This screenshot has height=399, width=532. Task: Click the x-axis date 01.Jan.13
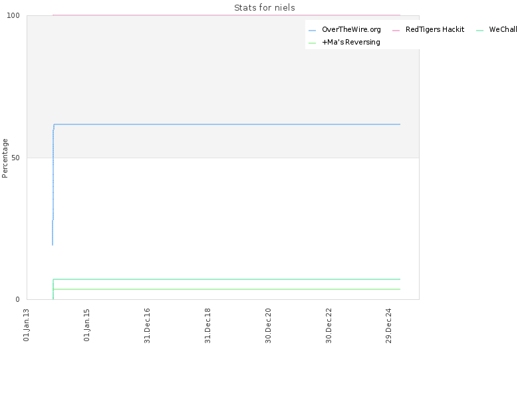(x=26, y=325)
